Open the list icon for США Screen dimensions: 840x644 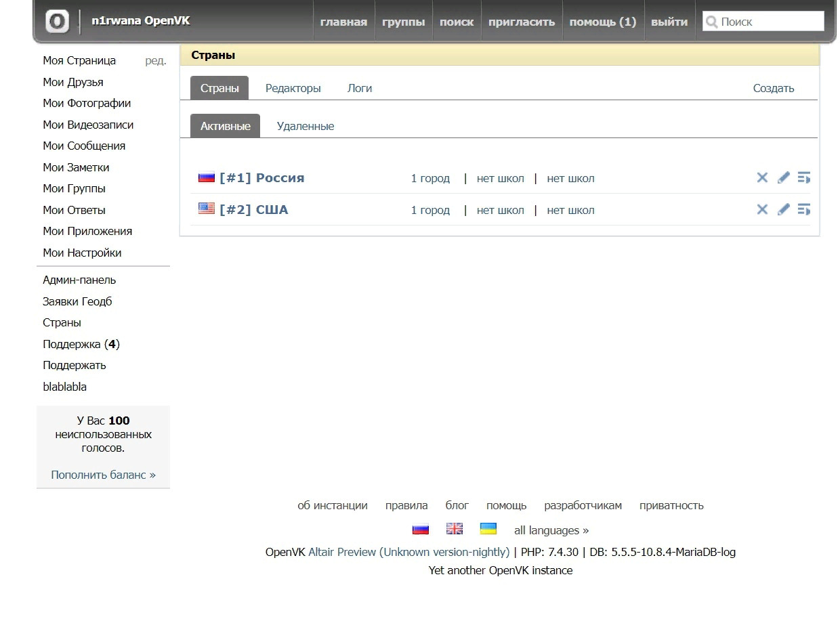pos(804,209)
